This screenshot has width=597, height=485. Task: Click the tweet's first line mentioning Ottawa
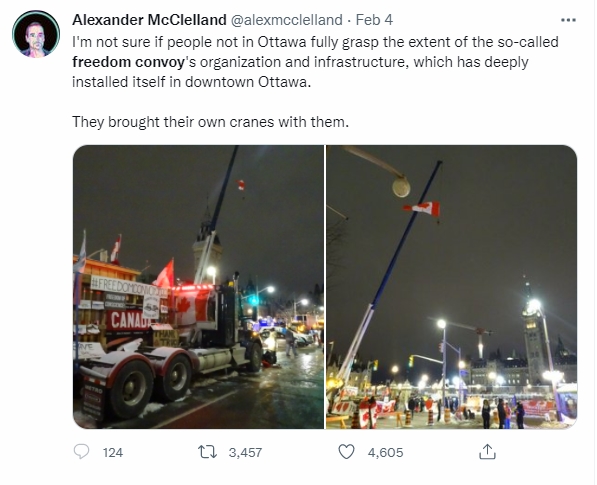click(315, 42)
